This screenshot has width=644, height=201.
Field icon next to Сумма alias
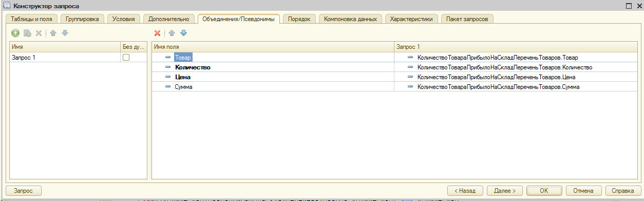pos(168,87)
